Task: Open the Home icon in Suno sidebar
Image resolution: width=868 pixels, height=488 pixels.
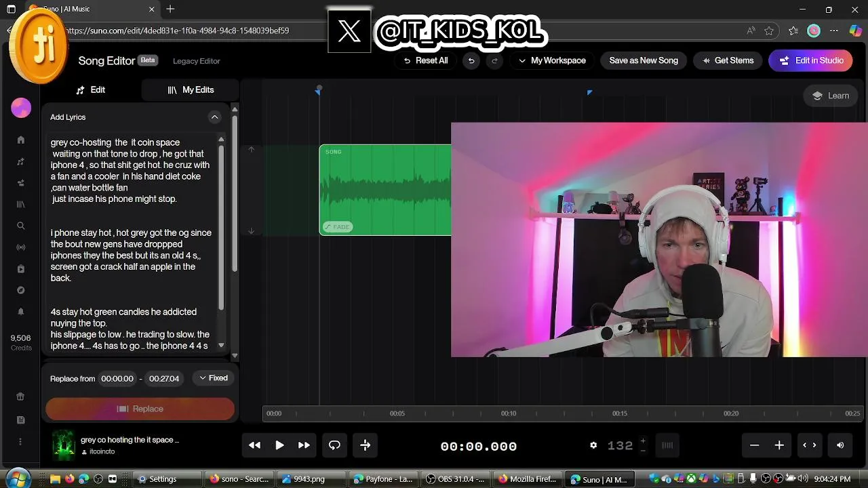Action: pyautogui.click(x=21, y=140)
